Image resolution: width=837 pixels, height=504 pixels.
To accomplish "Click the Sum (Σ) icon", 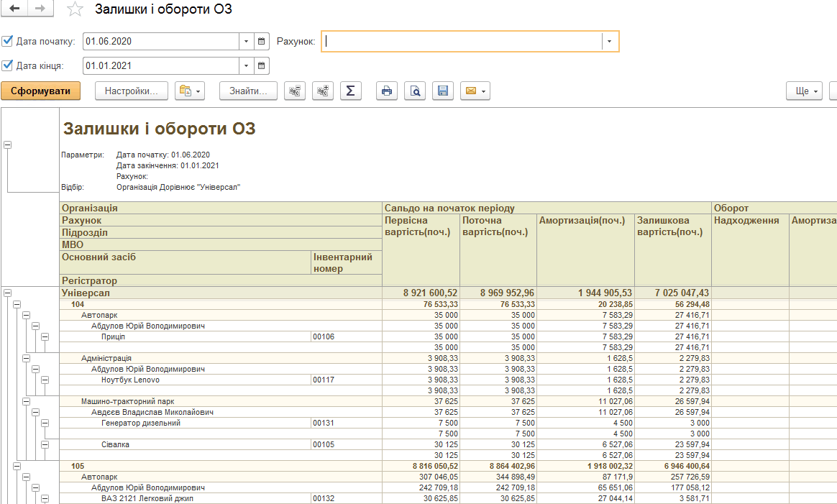I will (x=351, y=91).
